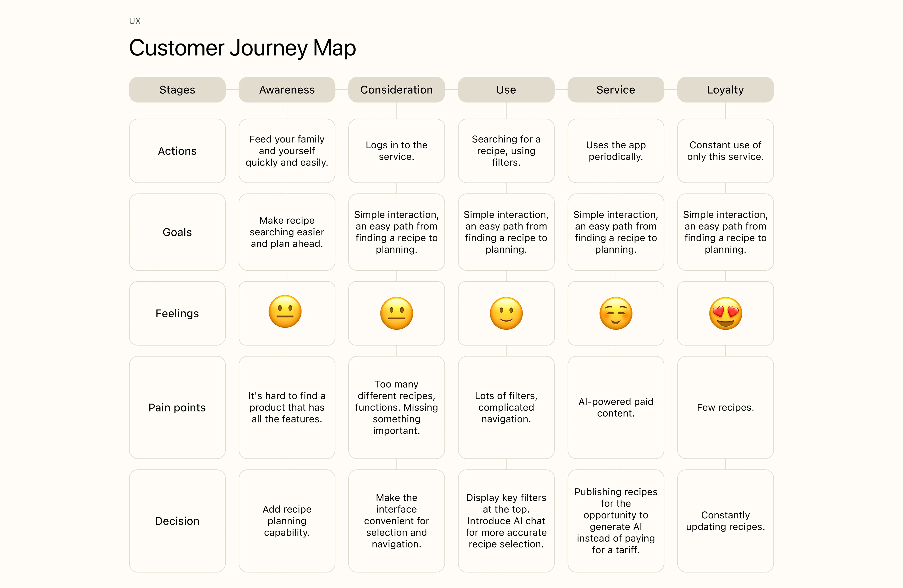Viewport: 903px width, 588px height.
Task: Click the Pain points row label
Action: coord(177,407)
